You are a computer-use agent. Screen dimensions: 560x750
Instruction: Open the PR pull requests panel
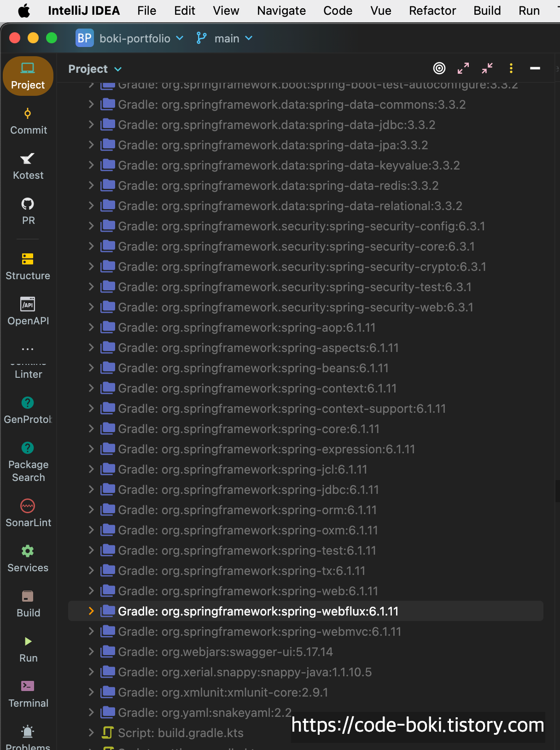pyautogui.click(x=28, y=211)
